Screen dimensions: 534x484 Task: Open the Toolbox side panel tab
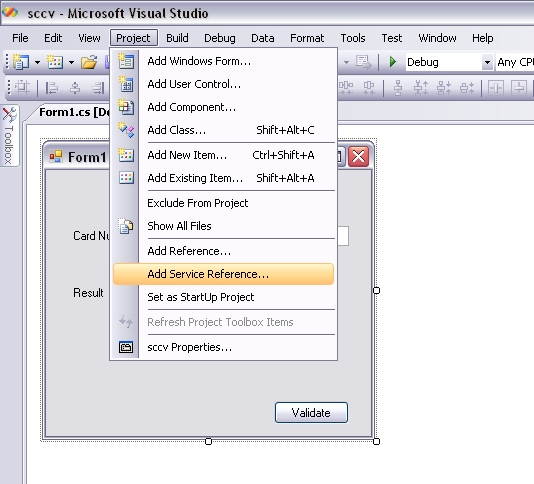click(x=9, y=136)
